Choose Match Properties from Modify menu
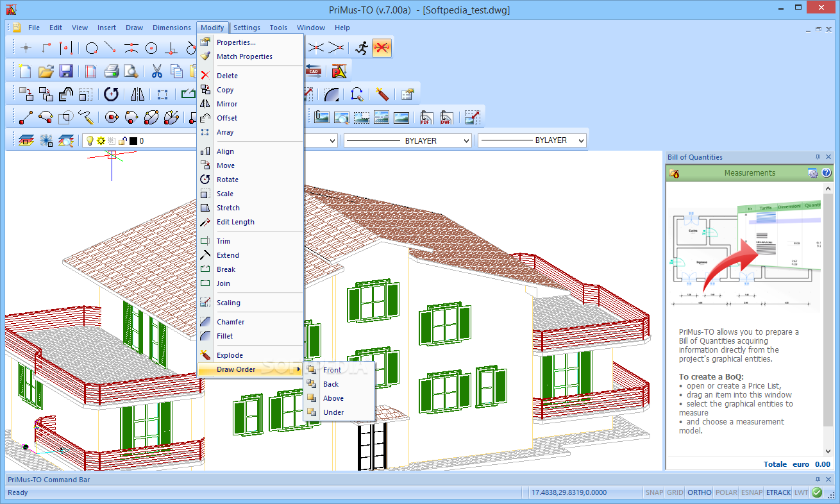Viewport: 840px width, 504px height. [x=250, y=56]
